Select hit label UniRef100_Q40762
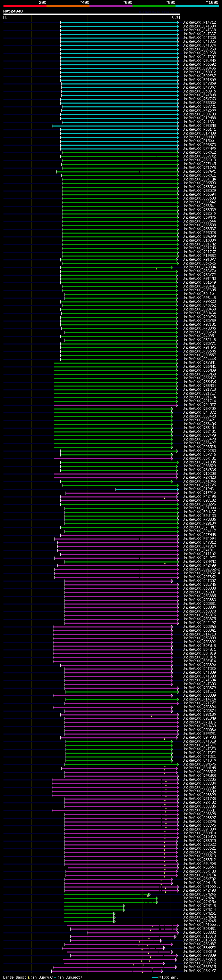 pyautogui.click(x=199, y=305)
